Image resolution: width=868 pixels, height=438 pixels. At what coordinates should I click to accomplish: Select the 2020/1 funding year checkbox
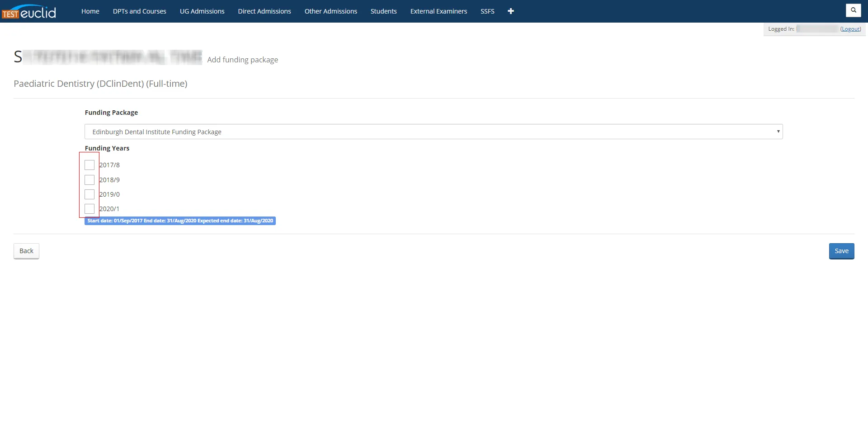[x=90, y=209]
